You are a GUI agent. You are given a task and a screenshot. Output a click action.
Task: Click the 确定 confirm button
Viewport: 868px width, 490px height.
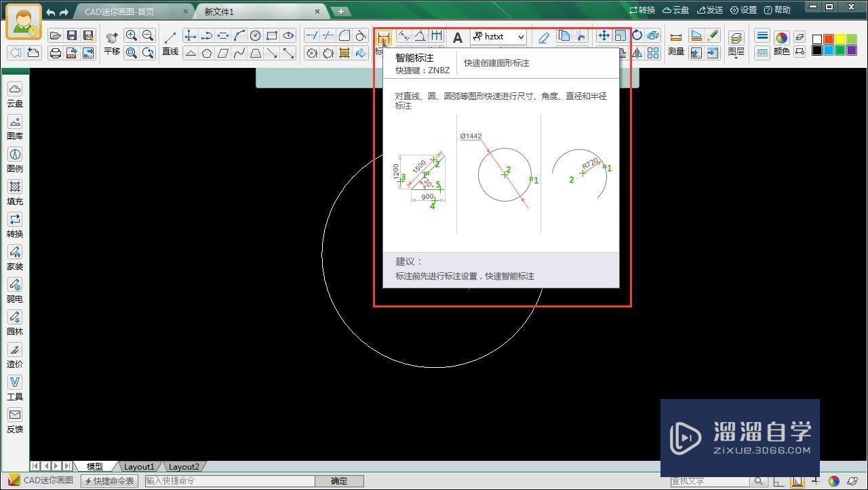339,481
